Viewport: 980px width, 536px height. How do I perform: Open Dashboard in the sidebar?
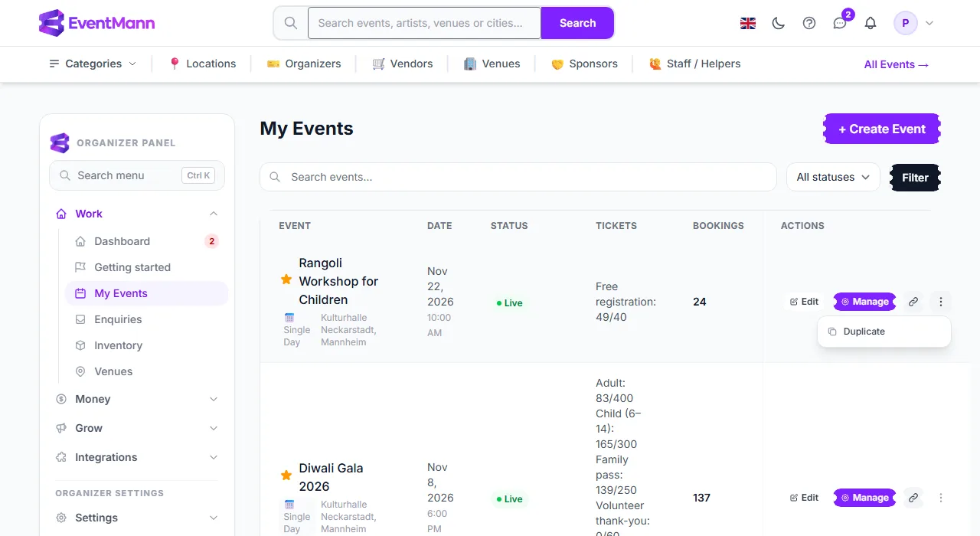(146, 241)
